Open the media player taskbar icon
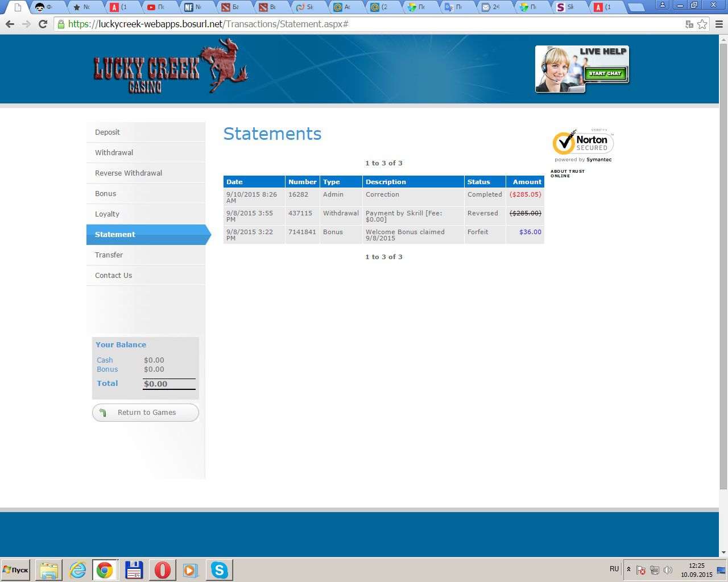Viewport: 728px width, 582px height. point(190,569)
